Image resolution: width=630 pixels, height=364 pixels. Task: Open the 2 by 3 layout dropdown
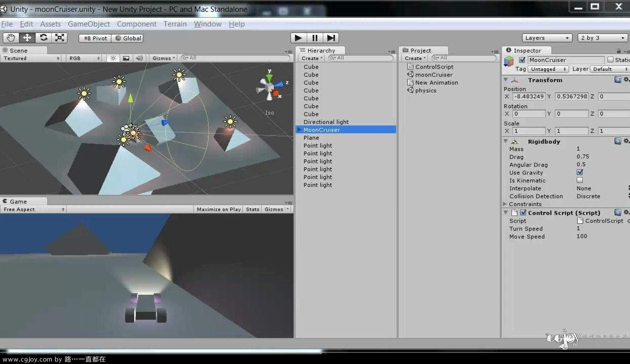pos(602,38)
